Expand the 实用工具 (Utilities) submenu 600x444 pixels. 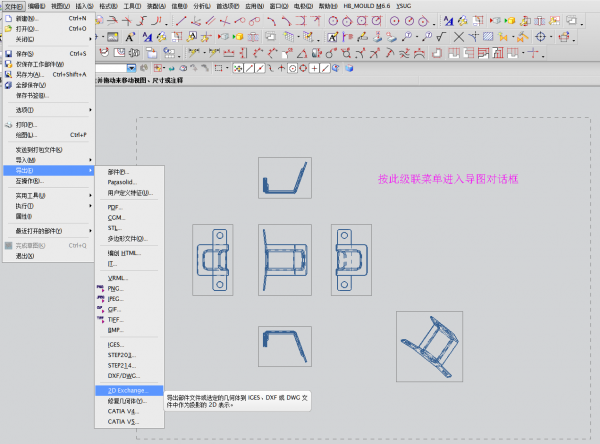pyautogui.click(x=49, y=196)
